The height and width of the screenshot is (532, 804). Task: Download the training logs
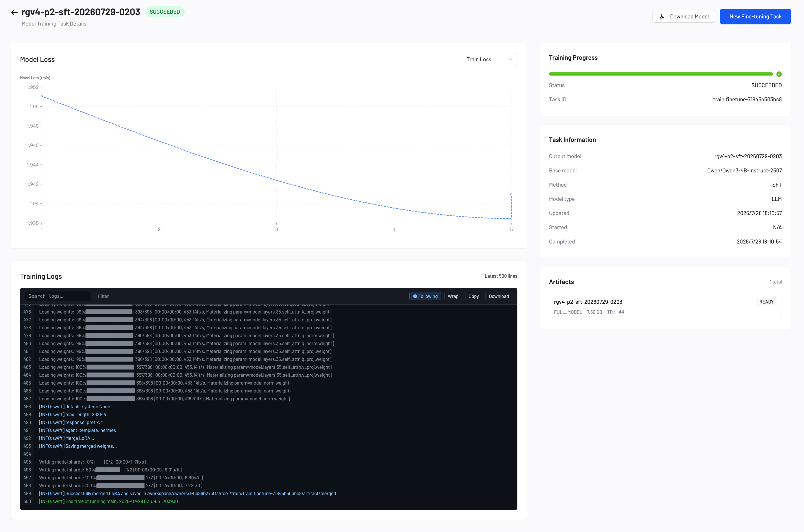(x=498, y=296)
